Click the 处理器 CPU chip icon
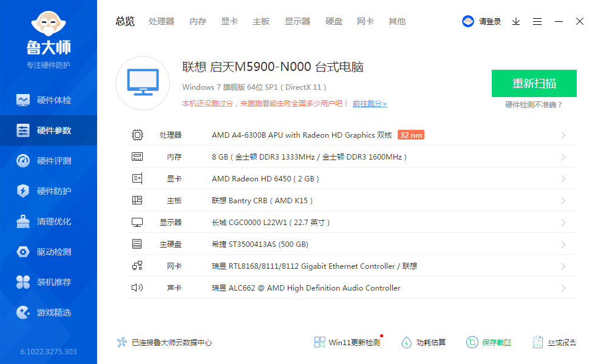Image resolution: width=595 pixels, height=364 pixels. 137,135
